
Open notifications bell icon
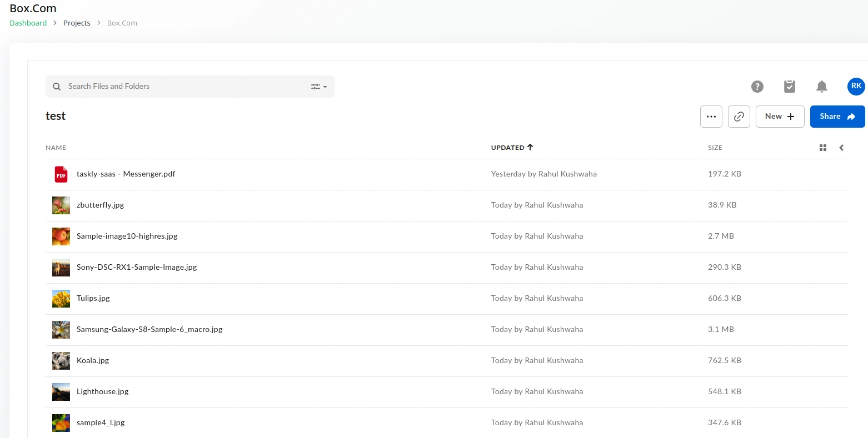coord(822,87)
